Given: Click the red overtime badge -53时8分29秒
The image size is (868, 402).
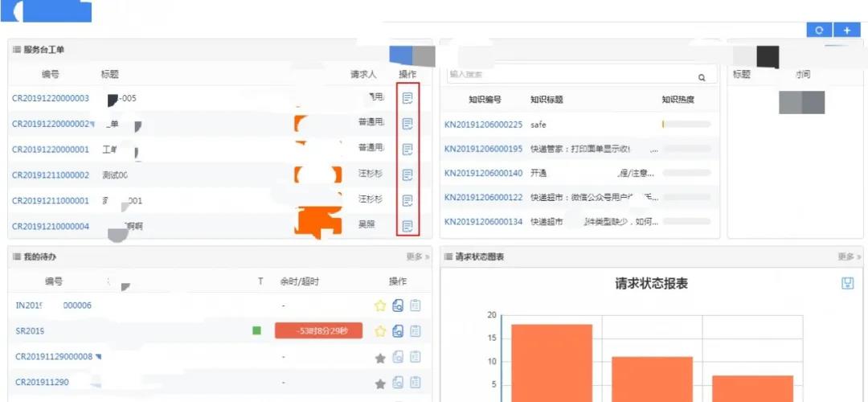Looking at the screenshot, I should pyautogui.click(x=319, y=331).
